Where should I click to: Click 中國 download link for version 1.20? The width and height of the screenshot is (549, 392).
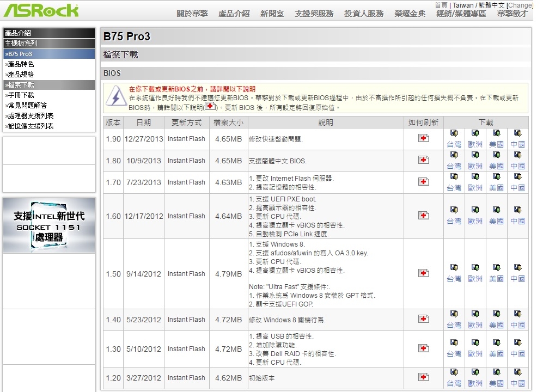pyautogui.click(x=517, y=383)
